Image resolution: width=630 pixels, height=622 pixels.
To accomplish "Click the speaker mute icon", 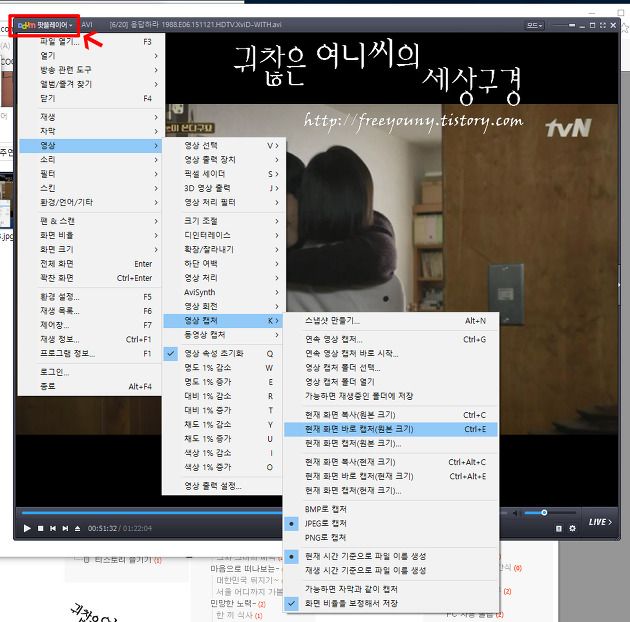I will [x=515, y=513].
